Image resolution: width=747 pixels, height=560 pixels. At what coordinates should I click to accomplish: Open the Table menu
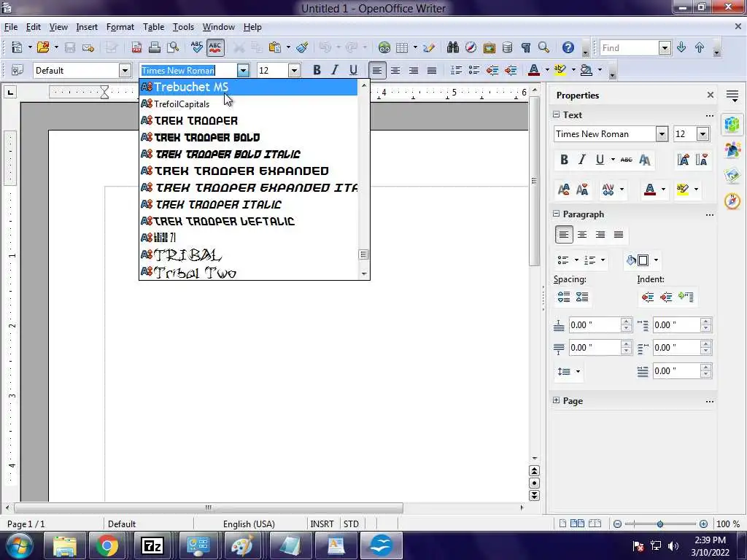point(153,27)
